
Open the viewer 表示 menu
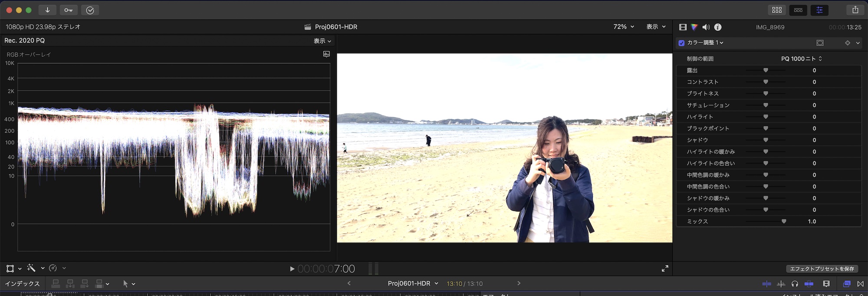click(x=656, y=27)
